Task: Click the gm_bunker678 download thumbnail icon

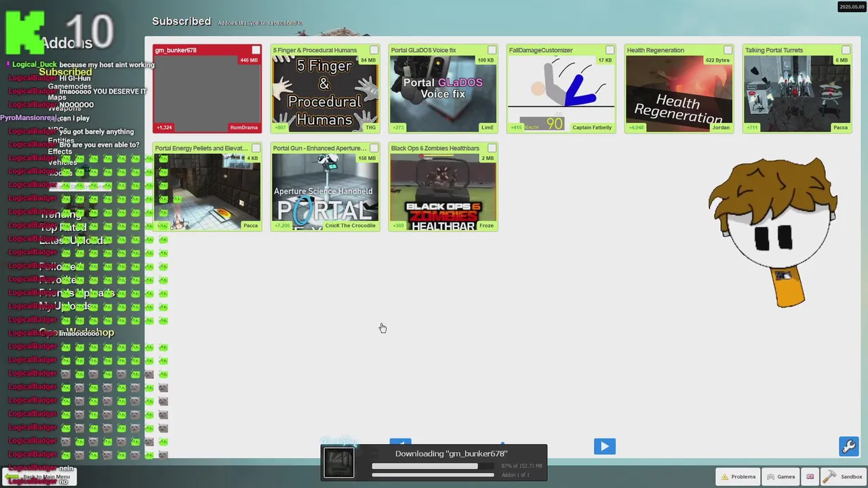Action: click(338, 464)
